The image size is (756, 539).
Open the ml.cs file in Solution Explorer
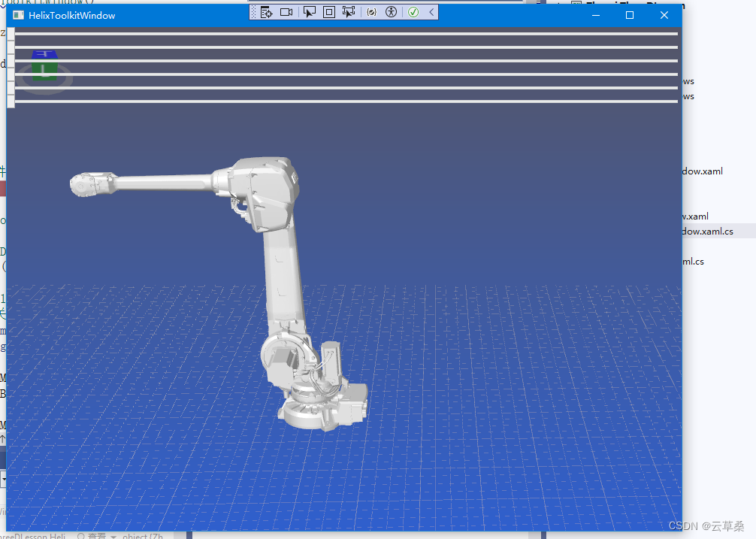[694, 261]
